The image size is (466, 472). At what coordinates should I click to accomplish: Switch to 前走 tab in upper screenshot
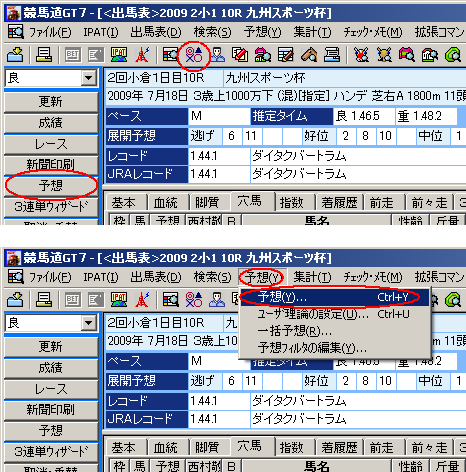point(384,202)
